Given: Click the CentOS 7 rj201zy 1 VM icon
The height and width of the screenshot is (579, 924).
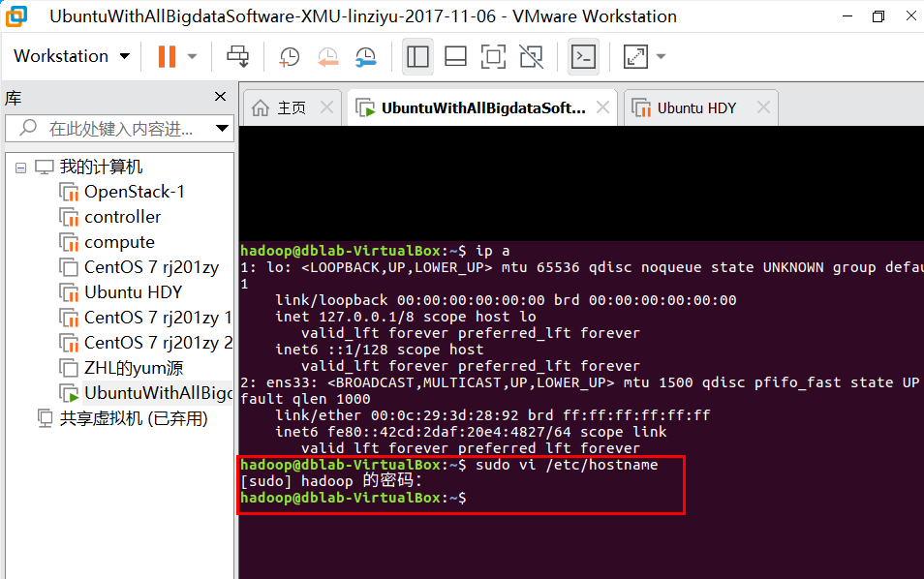Looking at the screenshot, I should click(x=69, y=318).
